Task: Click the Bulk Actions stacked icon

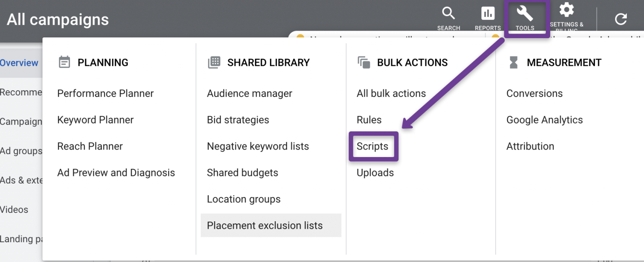Action: pos(364,63)
